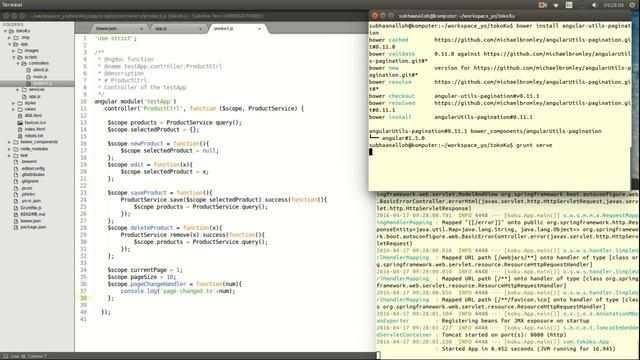Collapse the app folder arrow
The width and height of the screenshot is (640, 360).
coord(9,44)
